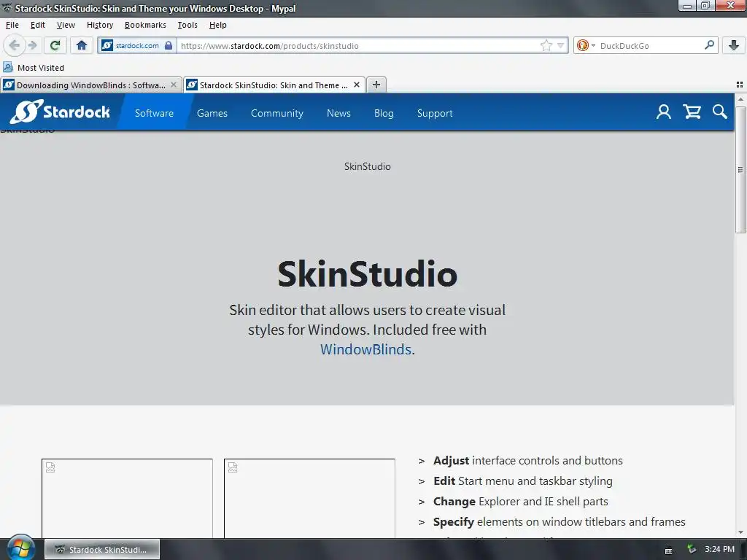This screenshot has width=747, height=560.
Task: Click the search magnifier in DuckDuckGo box
Action: coord(709,45)
